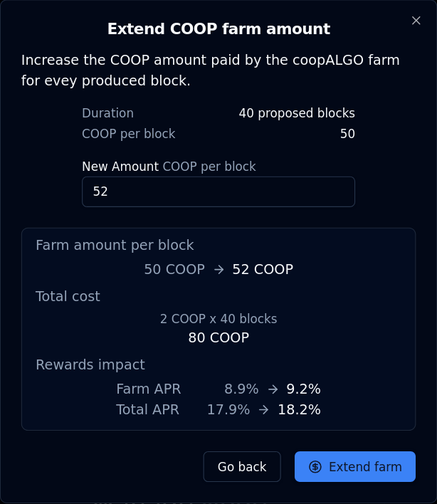Click the "Farm amount per block" heading

pyautogui.click(x=115, y=246)
